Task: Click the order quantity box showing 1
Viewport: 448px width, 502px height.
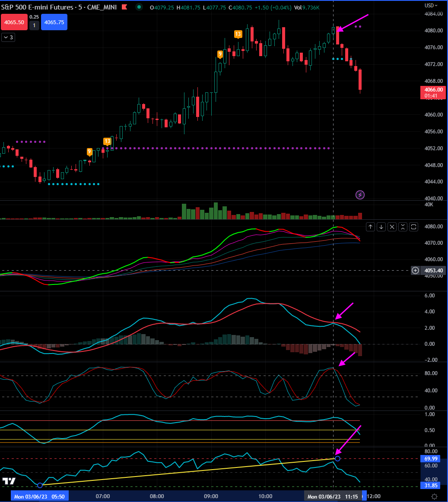Action: point(34,25)
